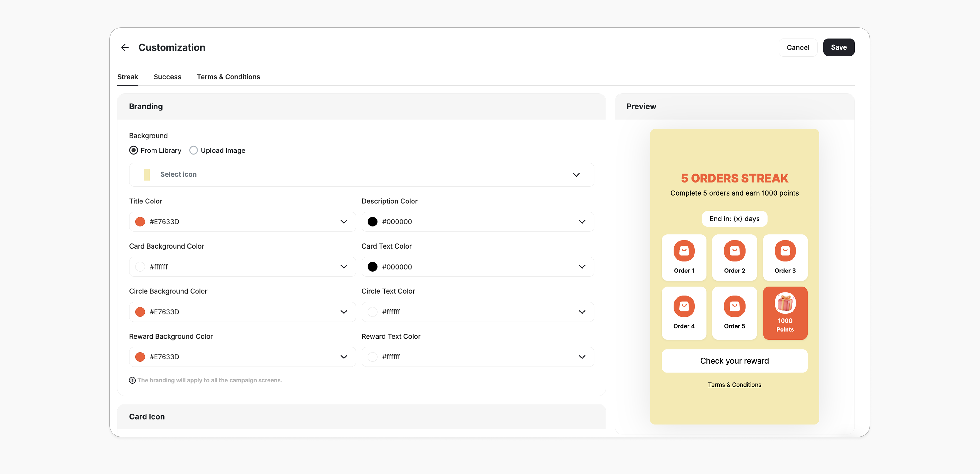Click the gift box icon on reward card

[x=785, y=303]
